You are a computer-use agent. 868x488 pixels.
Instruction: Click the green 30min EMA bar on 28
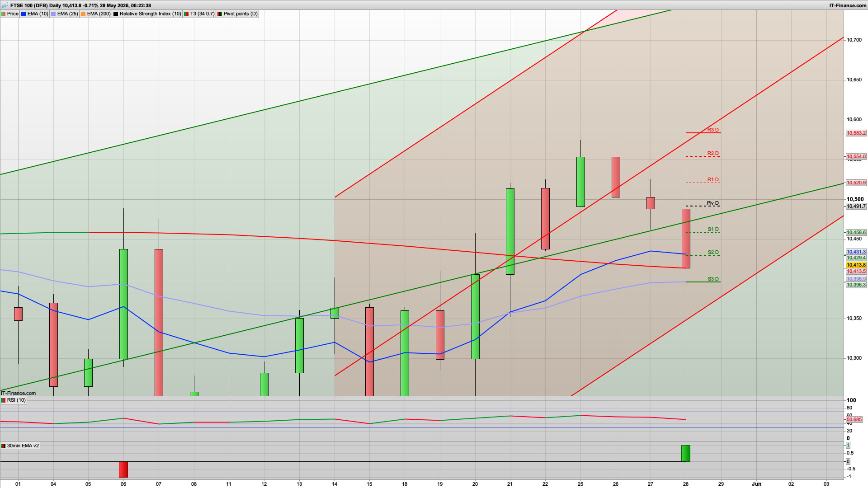coord(686,454)
